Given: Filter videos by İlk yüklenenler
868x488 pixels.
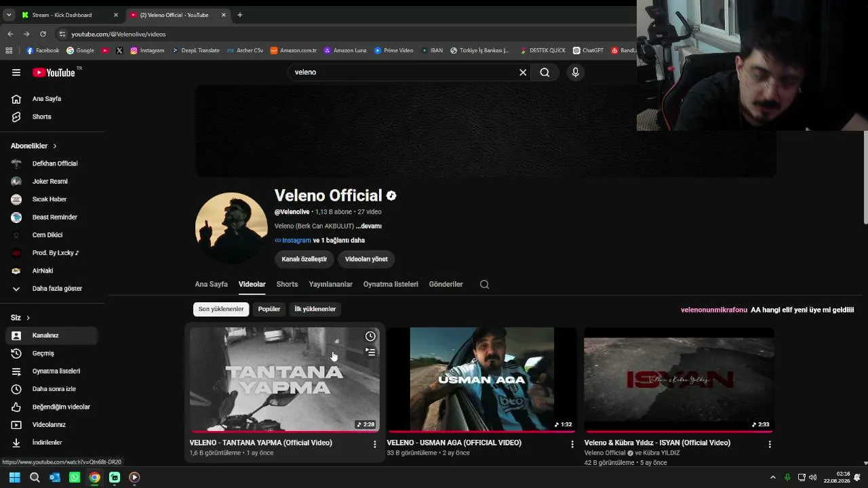Looking at the screenshot, I should pos(315,309).
